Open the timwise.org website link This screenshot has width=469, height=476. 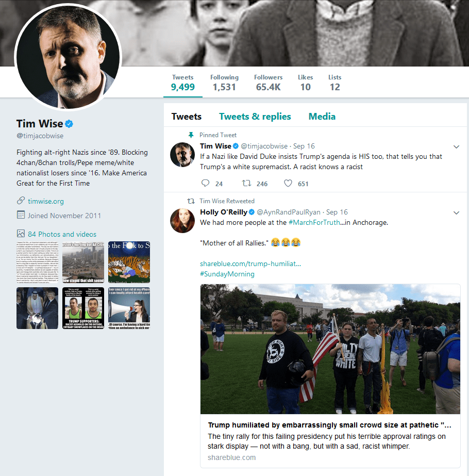click(46, 201)
